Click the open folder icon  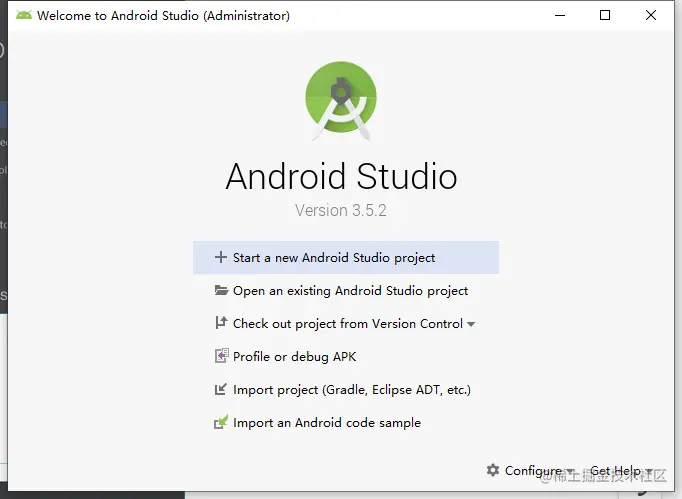221,290
